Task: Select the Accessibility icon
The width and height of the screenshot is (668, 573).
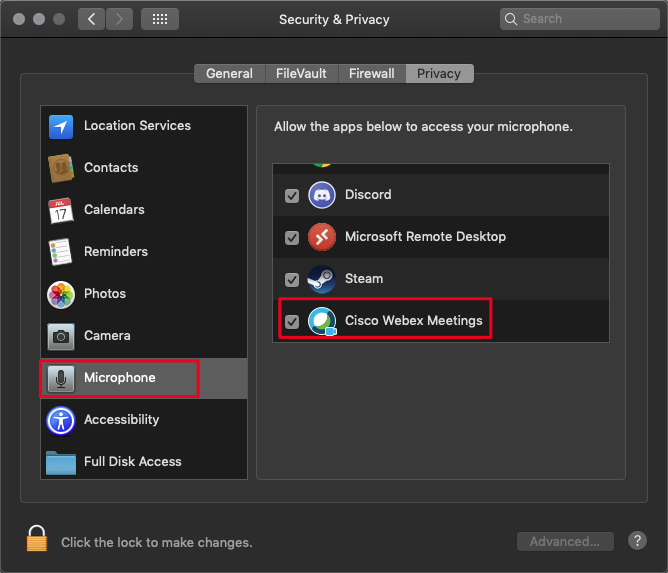Action: pyautogui.click(x=61, y=420)
